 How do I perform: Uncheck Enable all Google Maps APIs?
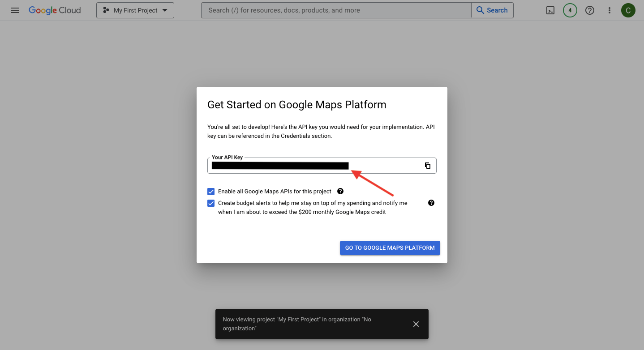(211, 191)
